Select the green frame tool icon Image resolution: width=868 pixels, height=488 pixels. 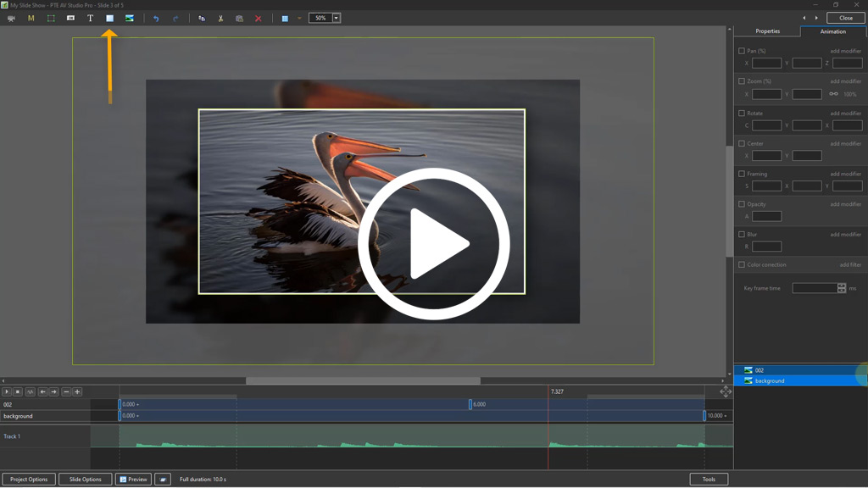[x=51, y=19]
